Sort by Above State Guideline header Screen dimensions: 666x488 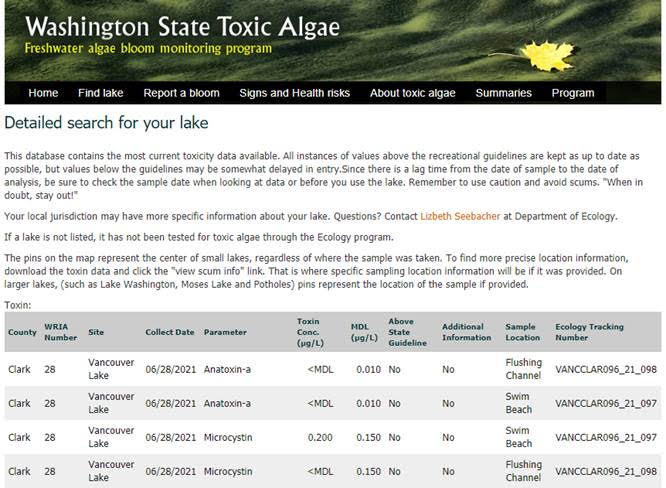click(x=407, y=332)
